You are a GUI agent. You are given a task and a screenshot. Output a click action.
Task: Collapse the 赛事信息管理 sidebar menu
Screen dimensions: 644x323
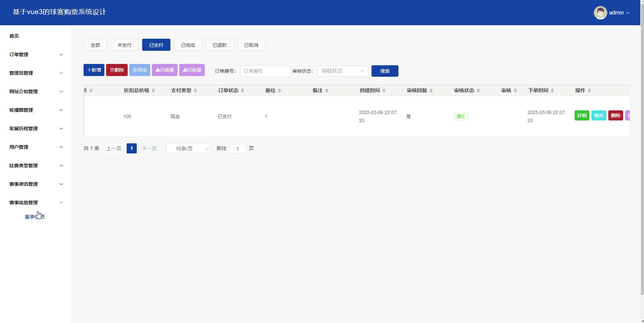(x=35, y=203)
